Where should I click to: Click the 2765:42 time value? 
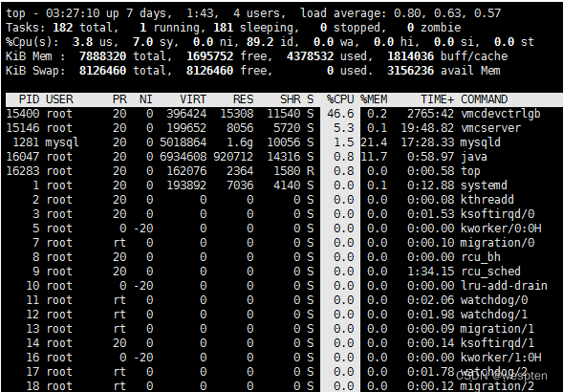(430, 114)
